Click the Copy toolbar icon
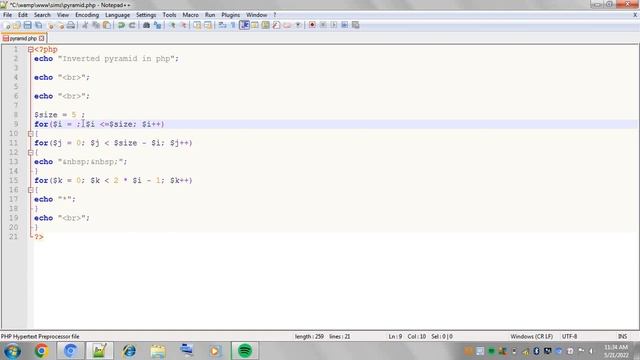The width and height of the screenshot is (640, 360). coord(96,25)
